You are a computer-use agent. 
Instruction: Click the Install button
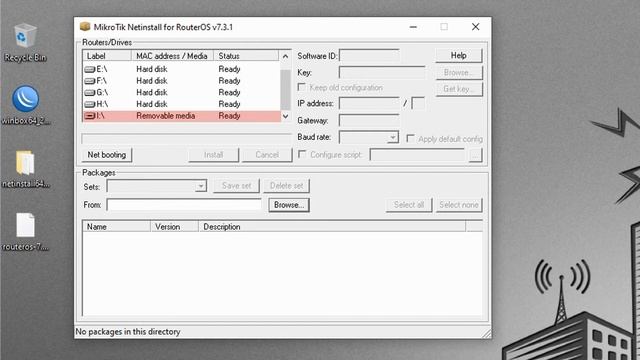tap(213, 155)
